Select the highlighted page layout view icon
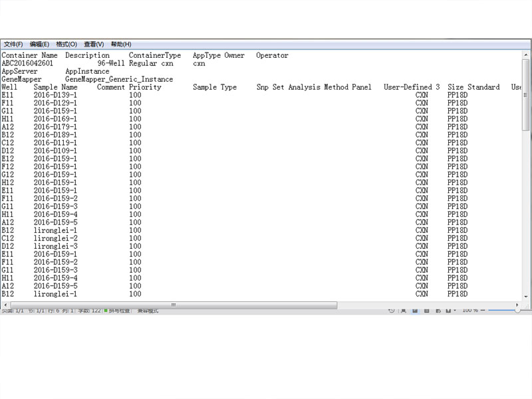 tap(415, 311)
